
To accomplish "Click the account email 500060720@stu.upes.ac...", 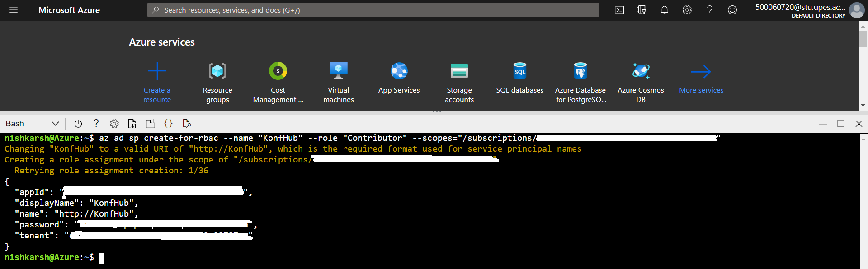I will 800,7.
